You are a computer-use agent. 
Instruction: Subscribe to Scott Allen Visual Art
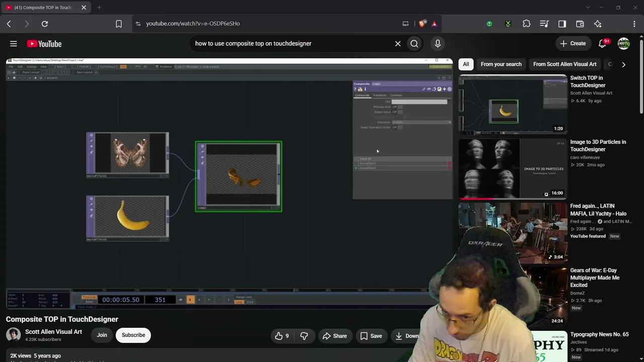[133, 335]
